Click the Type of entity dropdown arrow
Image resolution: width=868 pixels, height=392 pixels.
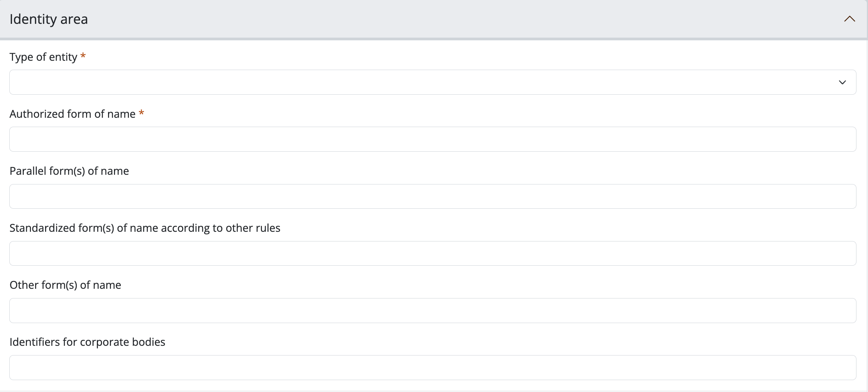[x=842, y=82]
